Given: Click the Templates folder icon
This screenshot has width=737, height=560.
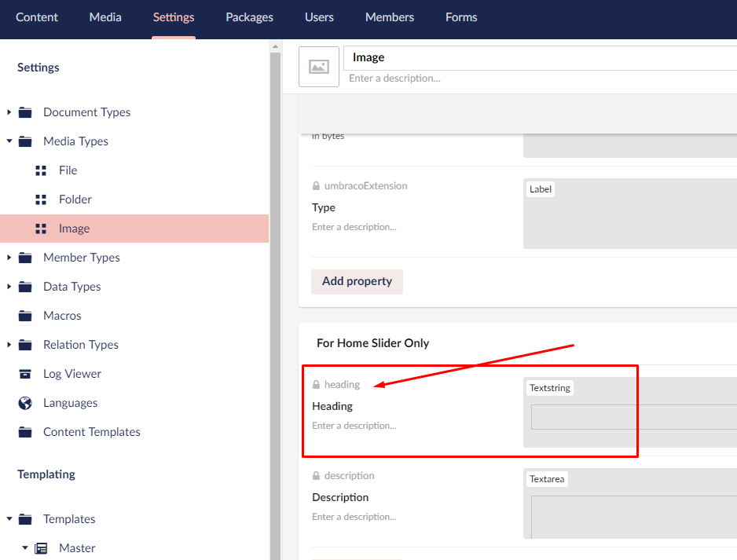Looking at the screenshot, I should [25, 519].
